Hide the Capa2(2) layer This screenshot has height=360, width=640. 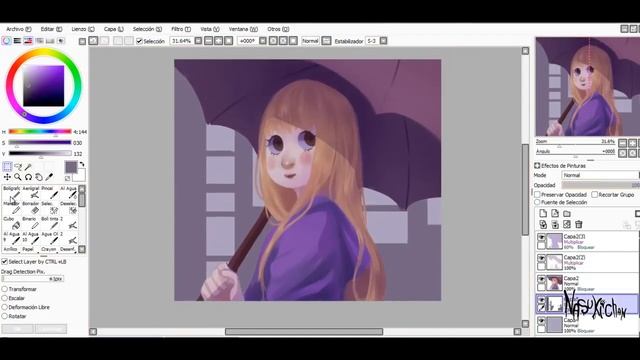click(x=541, y=258)
